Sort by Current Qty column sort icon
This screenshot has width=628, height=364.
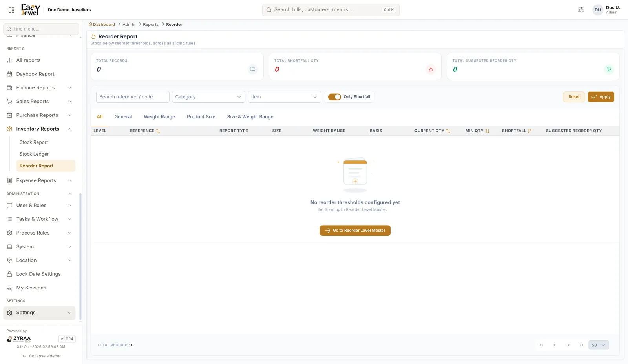(x=448, y=131)
